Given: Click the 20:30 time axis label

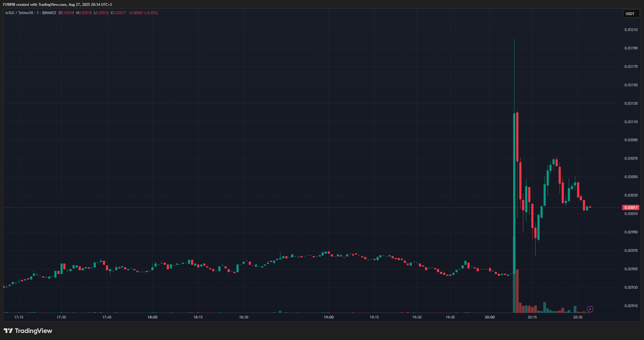Looking at the screenshot, I should 578,317.
